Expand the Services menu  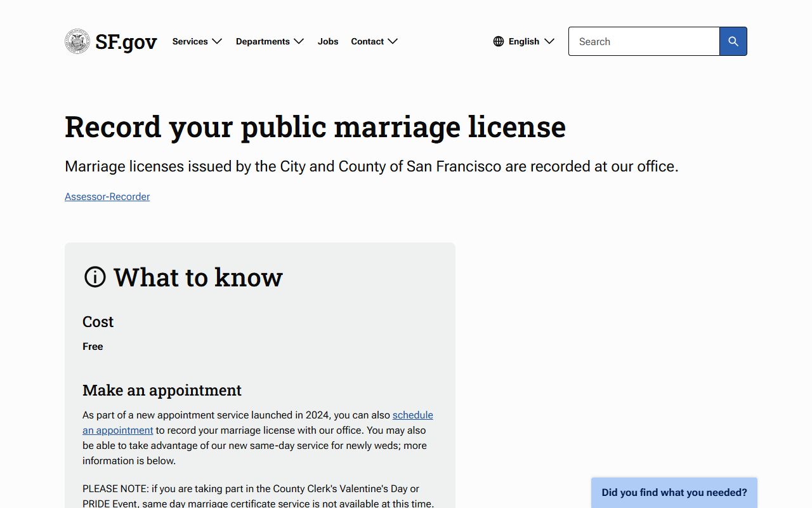pos(197,41)
